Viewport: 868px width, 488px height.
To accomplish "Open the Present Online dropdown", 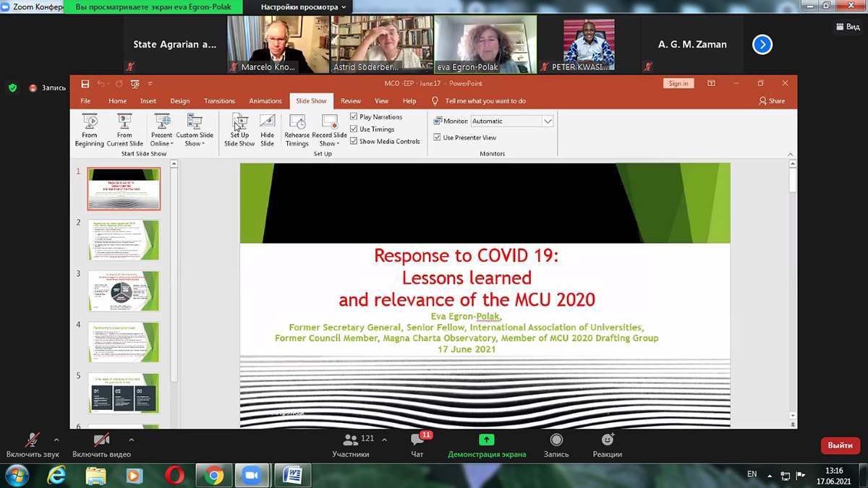I will 162,131.
